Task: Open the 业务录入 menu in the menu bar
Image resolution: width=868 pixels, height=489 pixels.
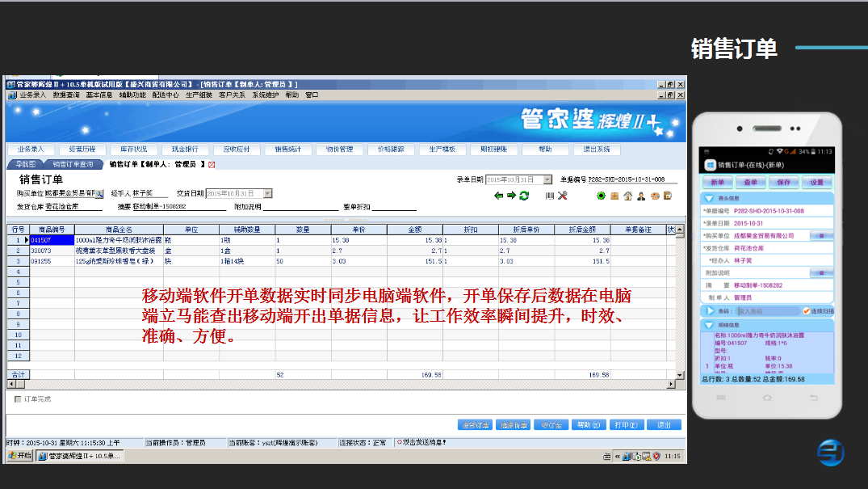Action: 32,95
